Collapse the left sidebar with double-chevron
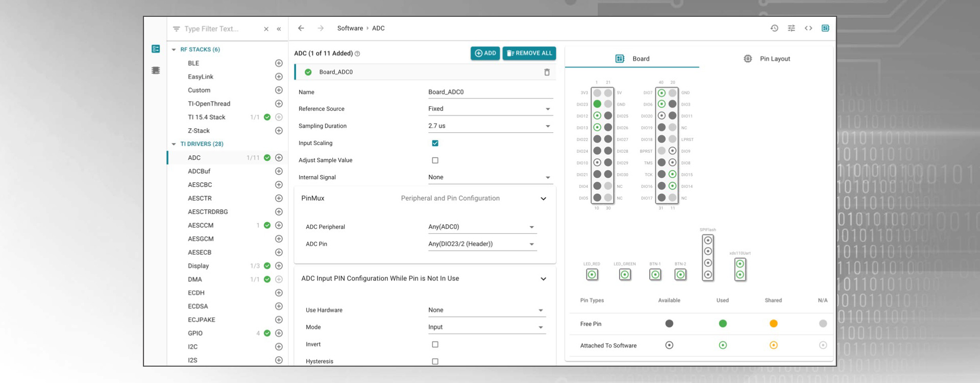Viewport: 980px width, 383px height. click(x=279, y=29)
